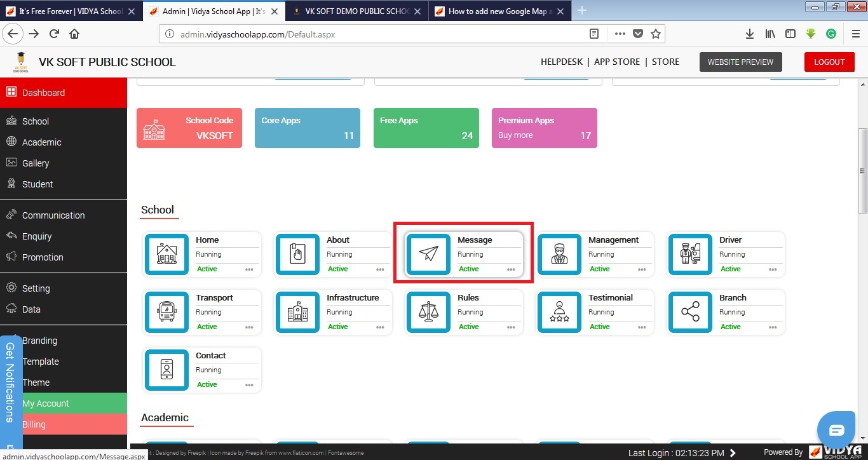Viewport: 868px width, 460px height.
Task: Click the WEBSITE PREVIEW button
Action: click(740, 62)
